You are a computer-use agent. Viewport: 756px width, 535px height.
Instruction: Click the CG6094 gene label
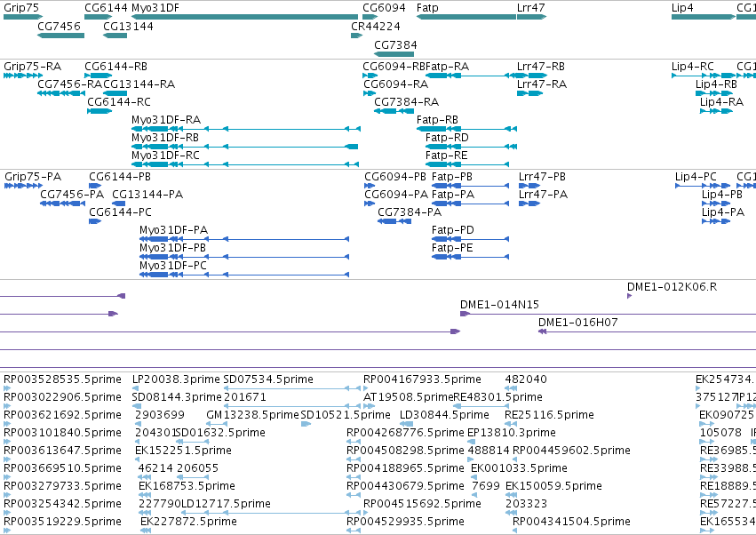click(x=385, y=8)
